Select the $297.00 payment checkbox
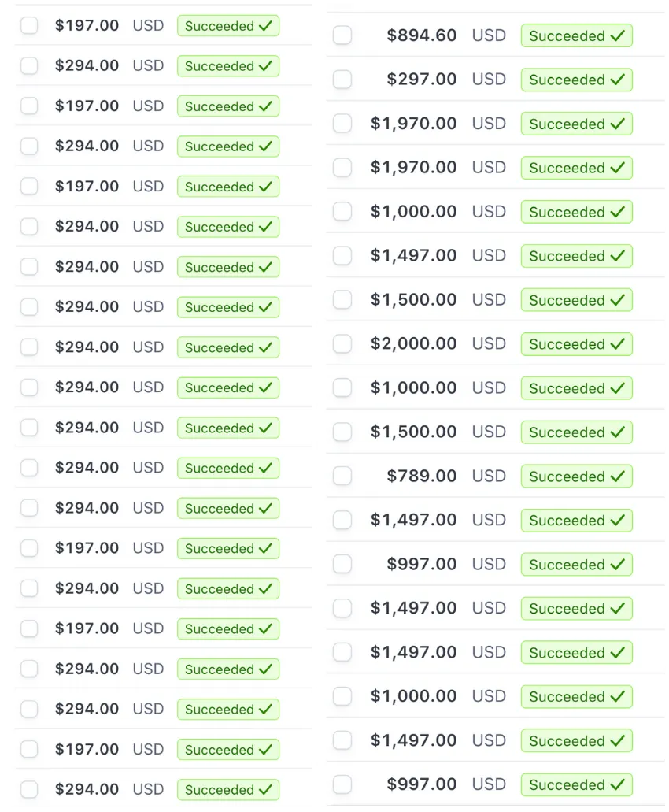This screenshot has width=669, height=812. [342, 80]
